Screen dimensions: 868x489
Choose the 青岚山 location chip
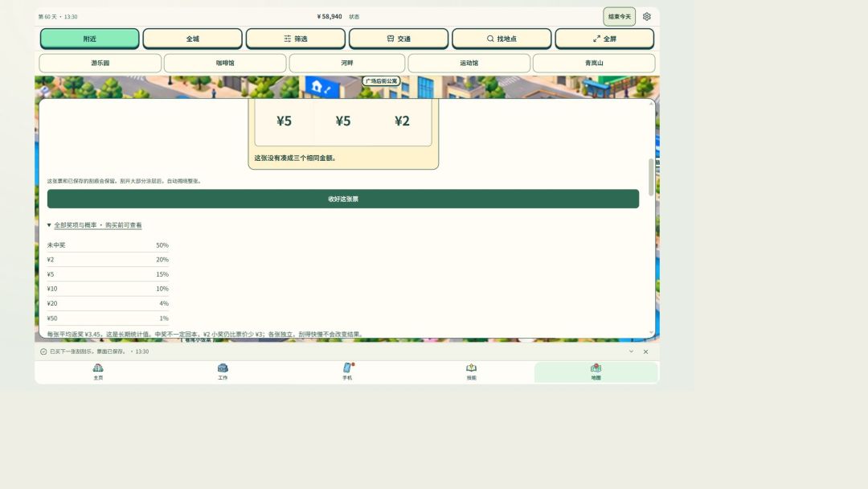click(x=594, y=63)
